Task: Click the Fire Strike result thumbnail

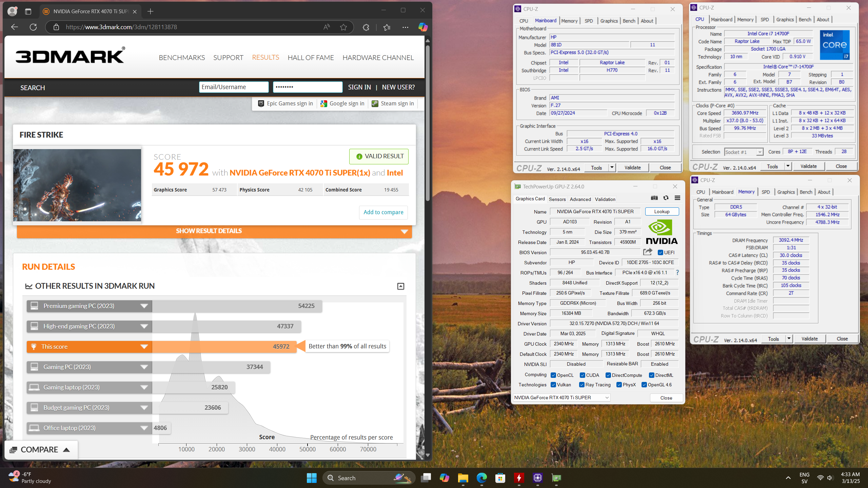Action: 77,185
